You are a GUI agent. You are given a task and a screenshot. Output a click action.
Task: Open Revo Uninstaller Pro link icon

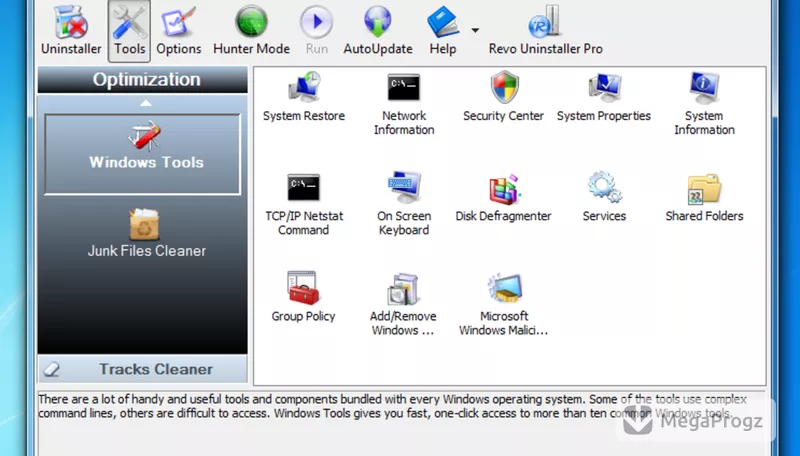(x=545, y=31)
